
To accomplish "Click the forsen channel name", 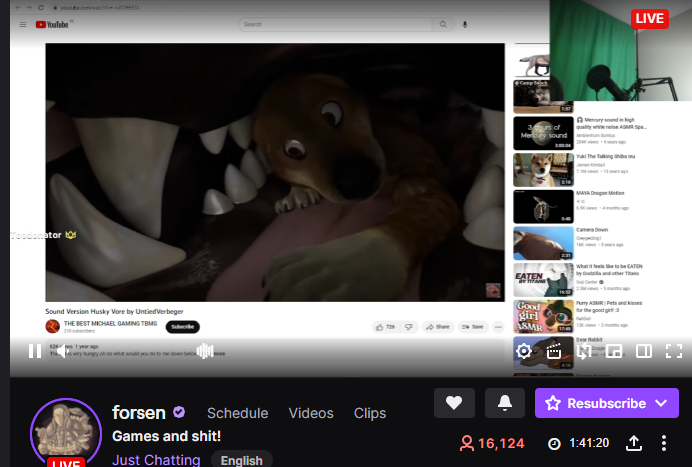I will [x=138, y=412].
